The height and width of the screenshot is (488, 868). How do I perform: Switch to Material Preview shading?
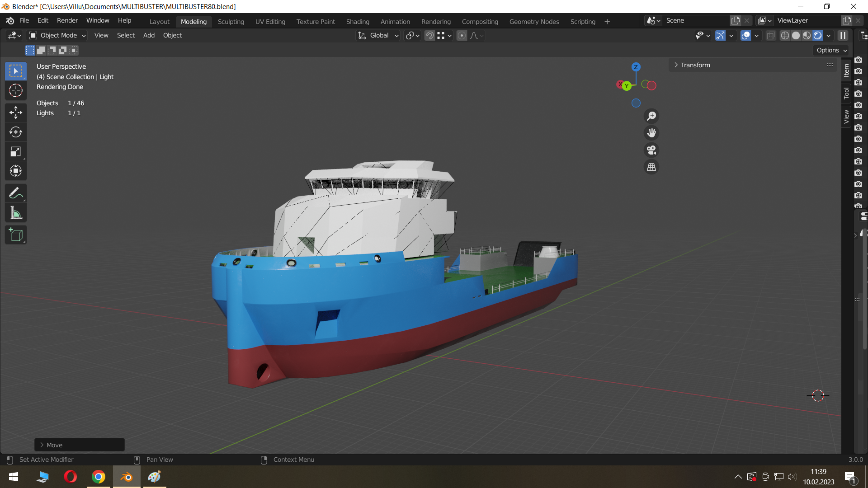click(807, 35)
